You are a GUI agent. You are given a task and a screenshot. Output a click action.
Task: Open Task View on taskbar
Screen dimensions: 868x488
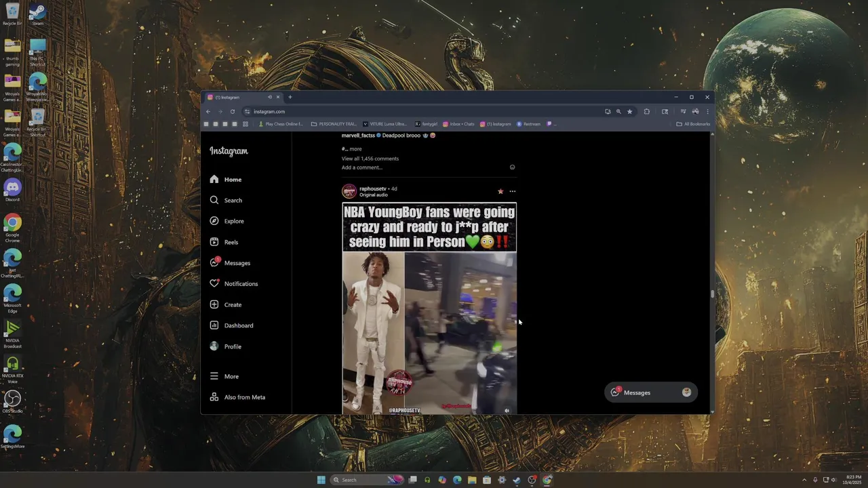click(x=412, y=480)
